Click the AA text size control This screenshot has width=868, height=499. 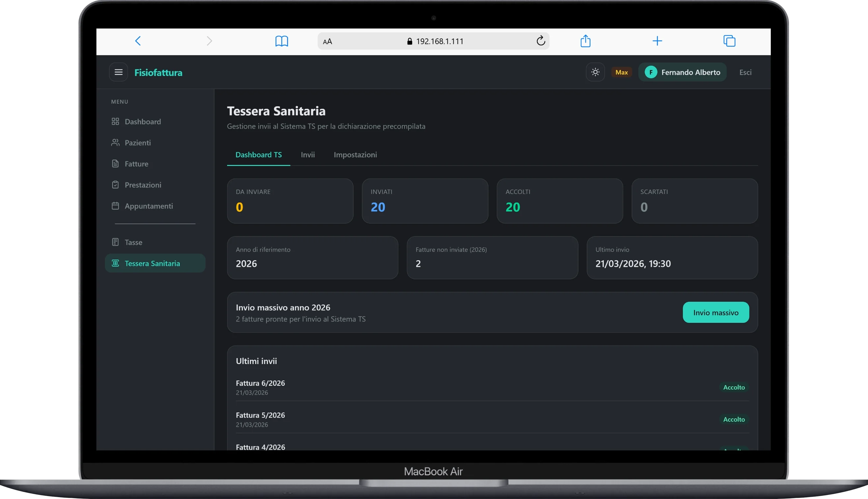click(328, 41)
